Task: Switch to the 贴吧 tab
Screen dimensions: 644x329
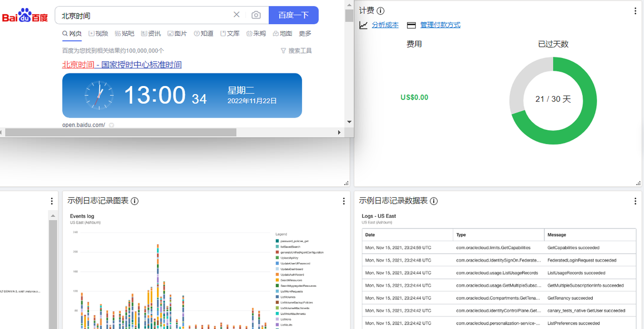Action: click(124, 34)
